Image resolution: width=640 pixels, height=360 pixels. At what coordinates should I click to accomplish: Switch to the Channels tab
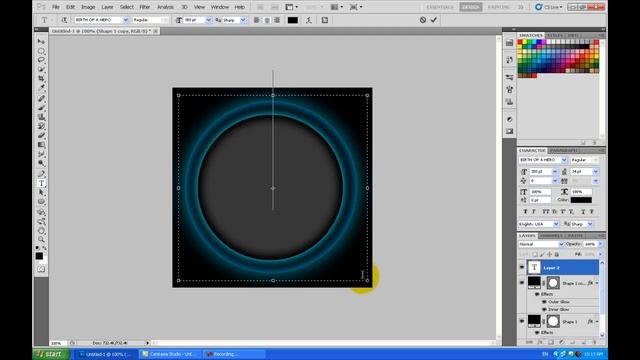[x=551, y=236]
